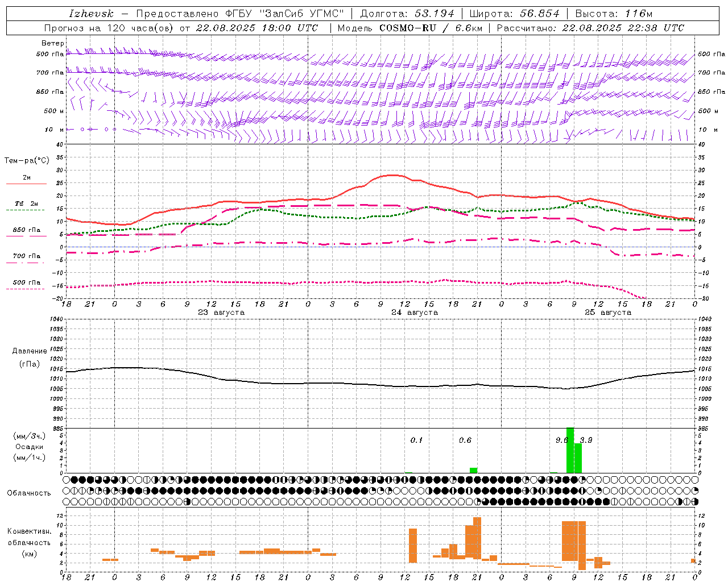Click the "700 гПа" legend entry in temperature panel
The image size is (728, 582).
click(x=26, y=256)
